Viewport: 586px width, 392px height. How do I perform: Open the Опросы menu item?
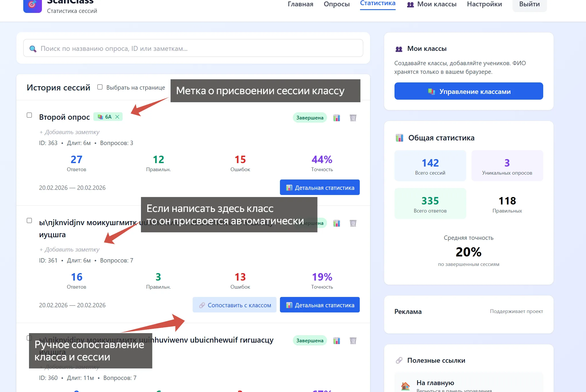[x=336, y=4]
